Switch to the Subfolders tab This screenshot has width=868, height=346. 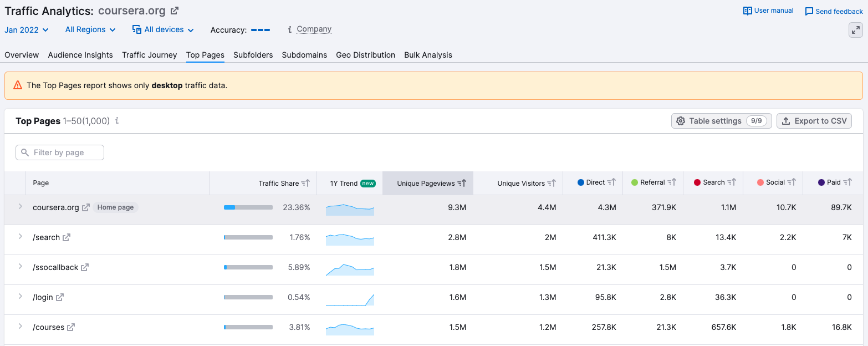pyautogui.click(x=253, y=55)
